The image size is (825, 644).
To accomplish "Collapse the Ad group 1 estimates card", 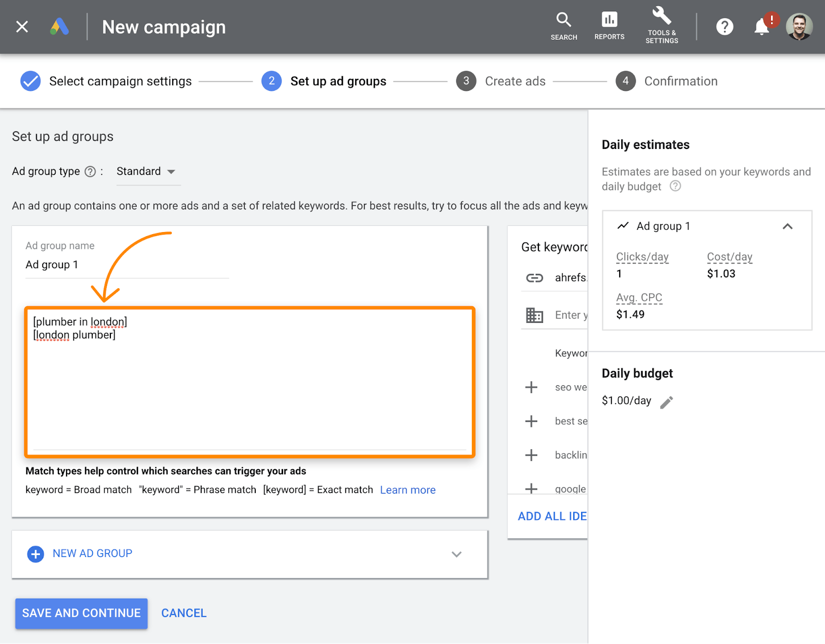I will click(788, 226).
